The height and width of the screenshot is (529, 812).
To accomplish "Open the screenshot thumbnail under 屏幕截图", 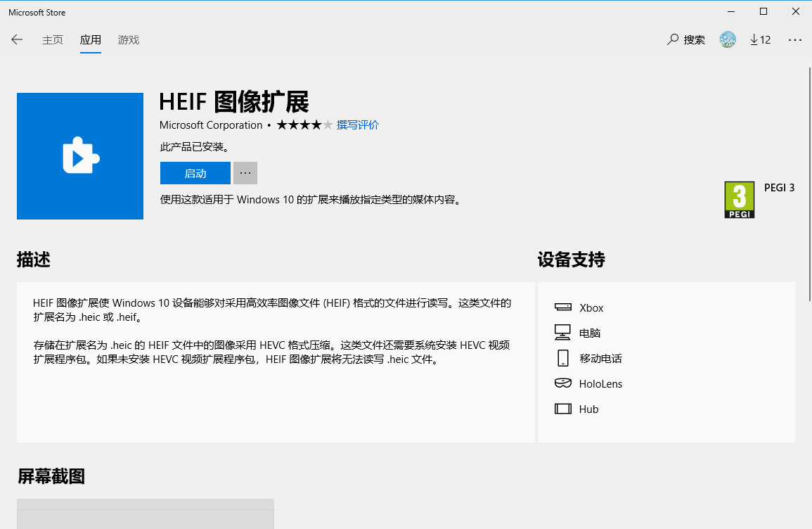I will 146,514.
